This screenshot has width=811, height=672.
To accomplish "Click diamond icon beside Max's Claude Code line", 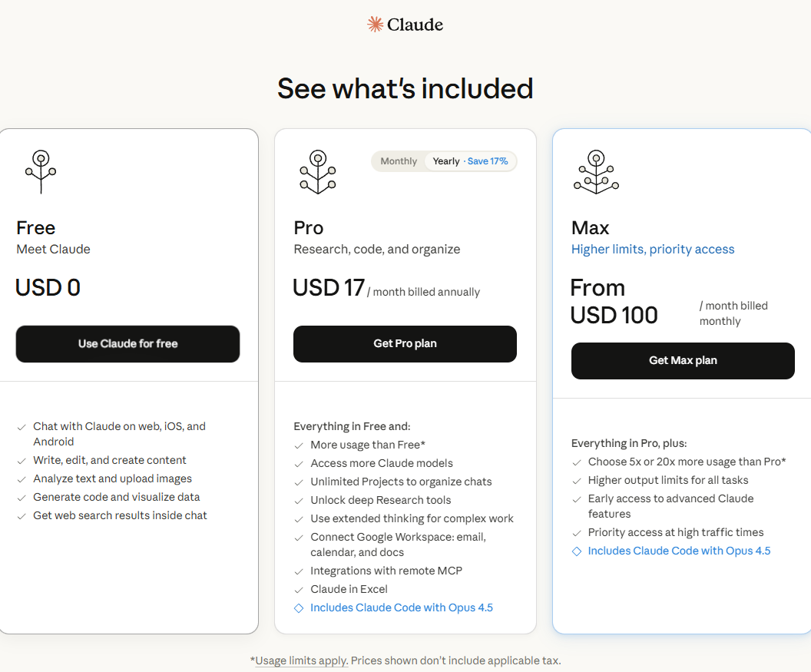I will tap(577, 551).
